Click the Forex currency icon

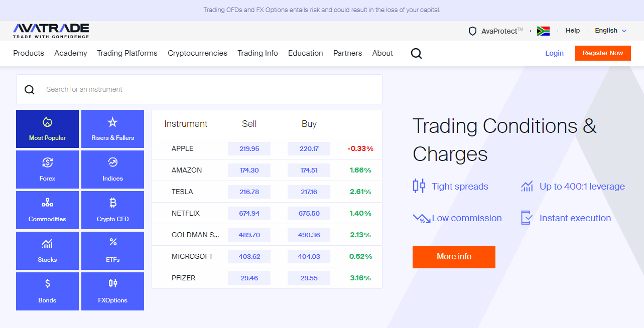coord(47,162)
